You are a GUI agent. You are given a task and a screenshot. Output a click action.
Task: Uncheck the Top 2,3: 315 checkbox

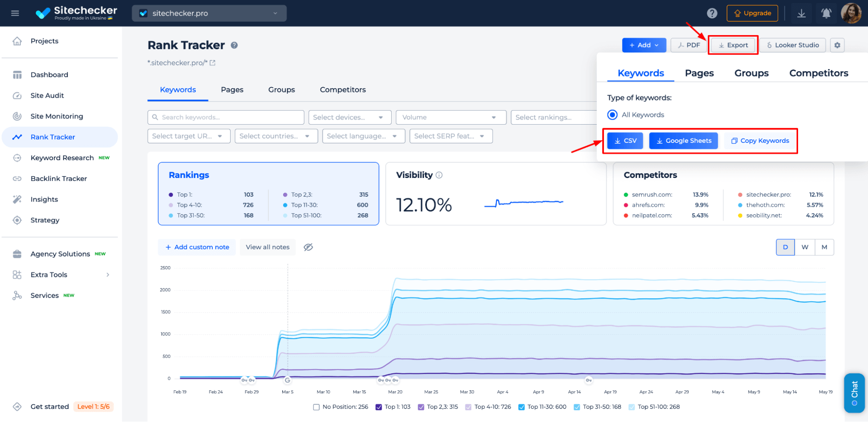(x=421, y=407)
